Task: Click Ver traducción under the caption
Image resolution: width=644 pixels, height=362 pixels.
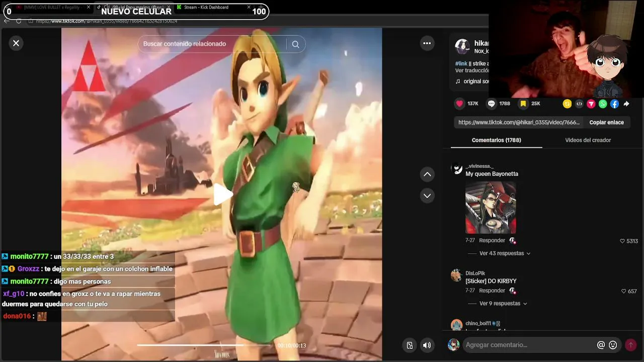Action: tap(471, 71)
